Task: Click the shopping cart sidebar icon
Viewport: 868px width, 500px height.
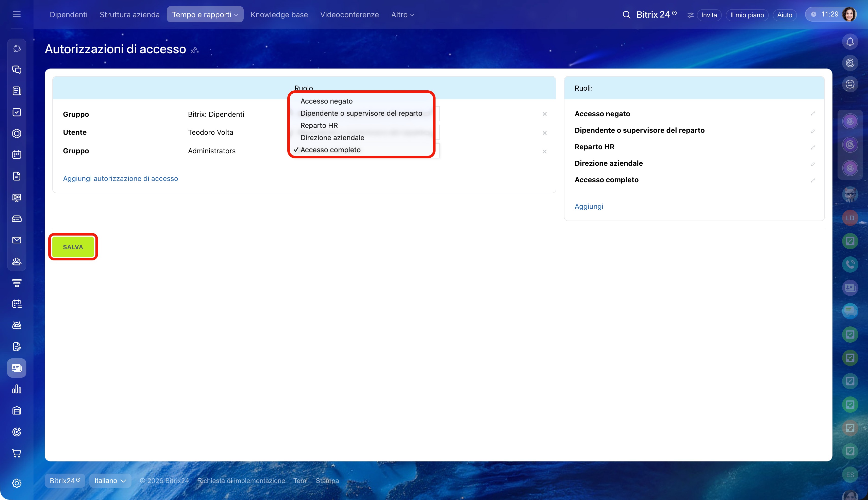Action: click(x=16, y=453)
